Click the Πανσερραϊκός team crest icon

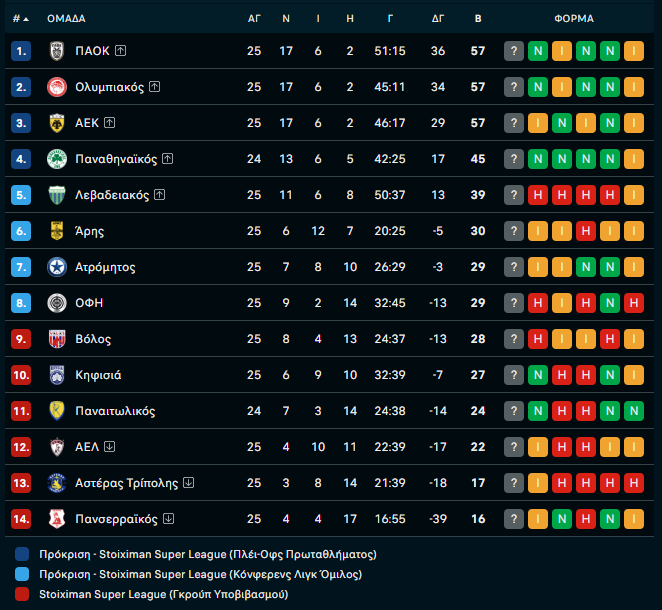(56, 519)
